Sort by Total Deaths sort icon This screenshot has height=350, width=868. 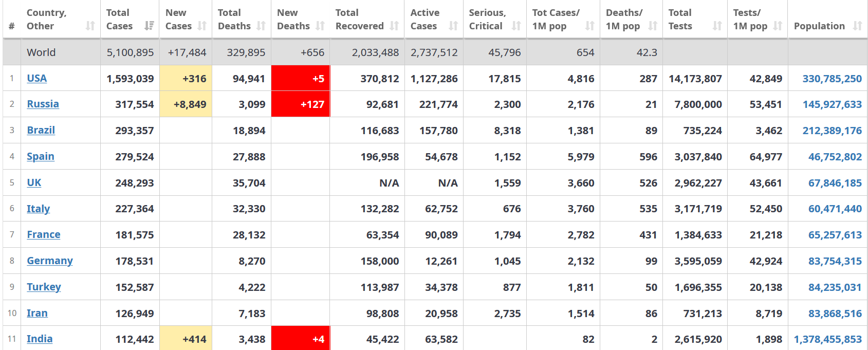tap(261, 26)
